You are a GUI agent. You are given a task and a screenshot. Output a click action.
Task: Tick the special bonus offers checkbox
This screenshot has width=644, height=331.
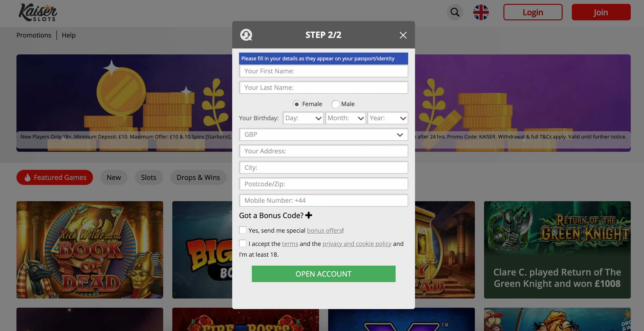pyautogui.click(x=243, y=230)
